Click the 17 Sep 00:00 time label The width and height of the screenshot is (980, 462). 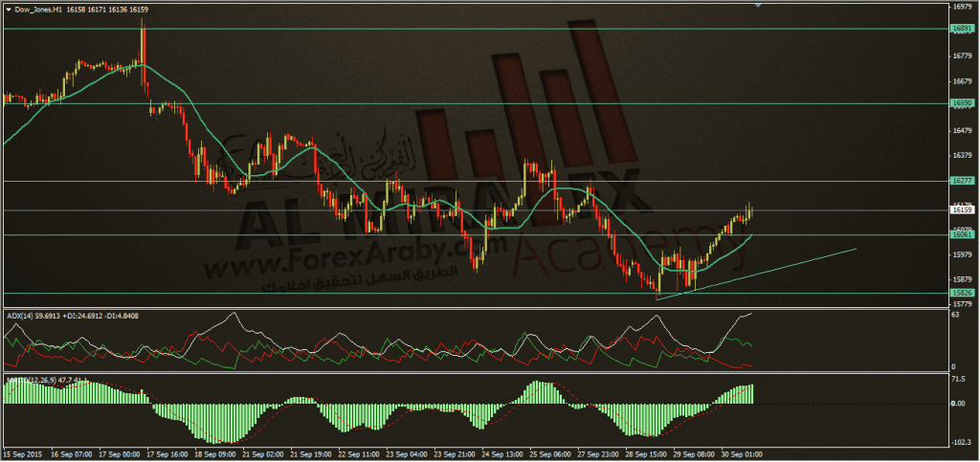coord(119,454)
